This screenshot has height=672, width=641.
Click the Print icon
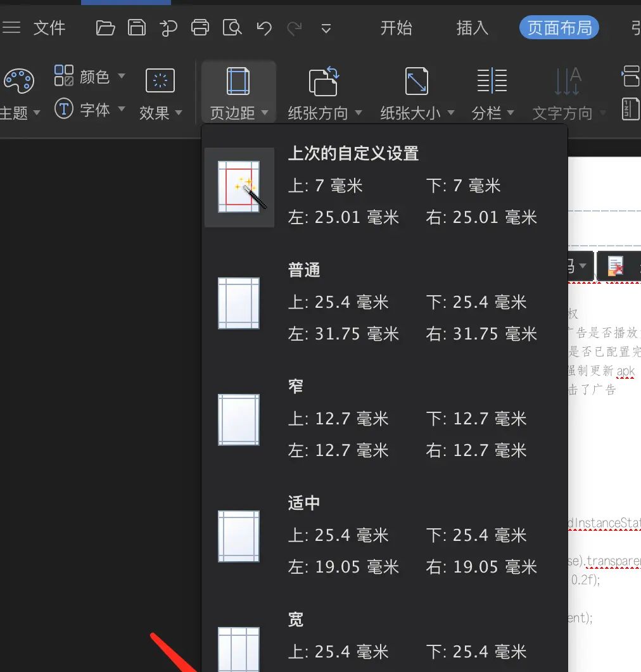point(200,28)
